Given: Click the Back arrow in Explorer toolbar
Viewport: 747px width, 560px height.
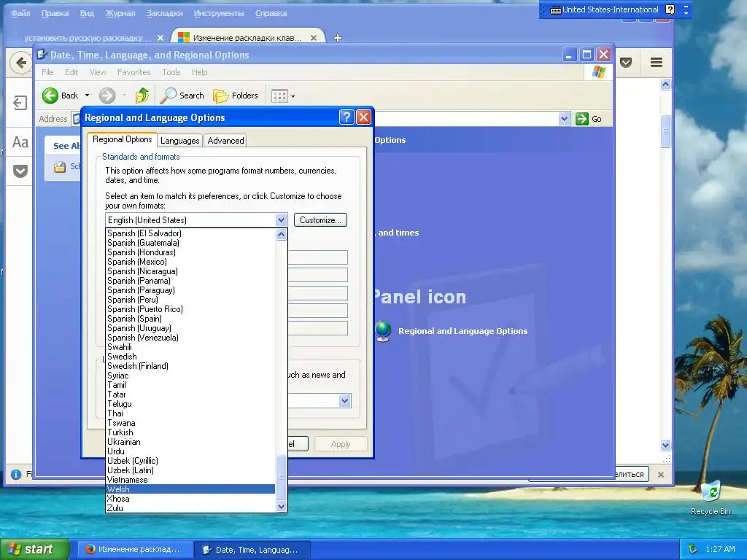Looking at the screenshot, I should (50, 96).
